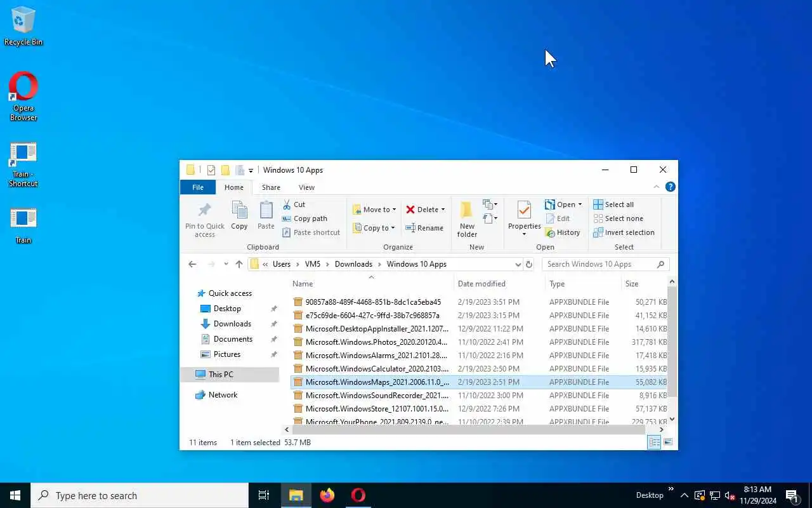The width and height of the screenshot is (812, 508).
Task: Click the Rename ribbon button
Action: [x=424, y=228]
